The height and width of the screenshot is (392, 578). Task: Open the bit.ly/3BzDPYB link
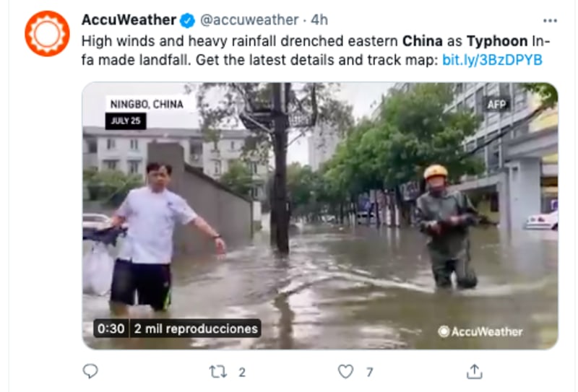pos(492,60)
